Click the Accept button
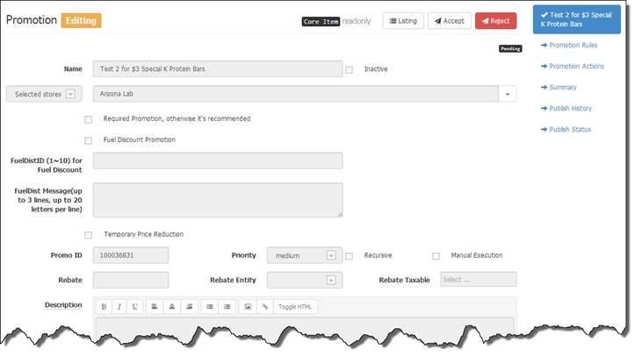This screenshot has height=364, width=635. click(x=449, y=21)
